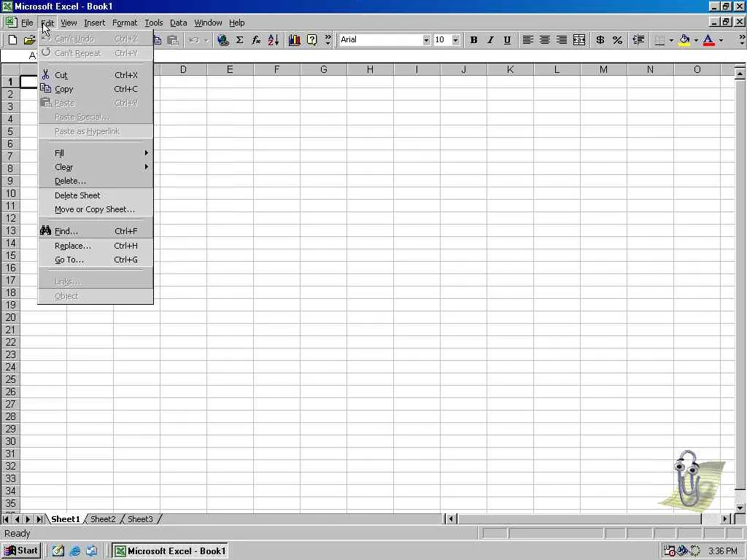Click the Microsoft Excel - Book1 taskbar button
This screenshot has width=747, height=560.
pyautogui.click(x=170, y=551)
